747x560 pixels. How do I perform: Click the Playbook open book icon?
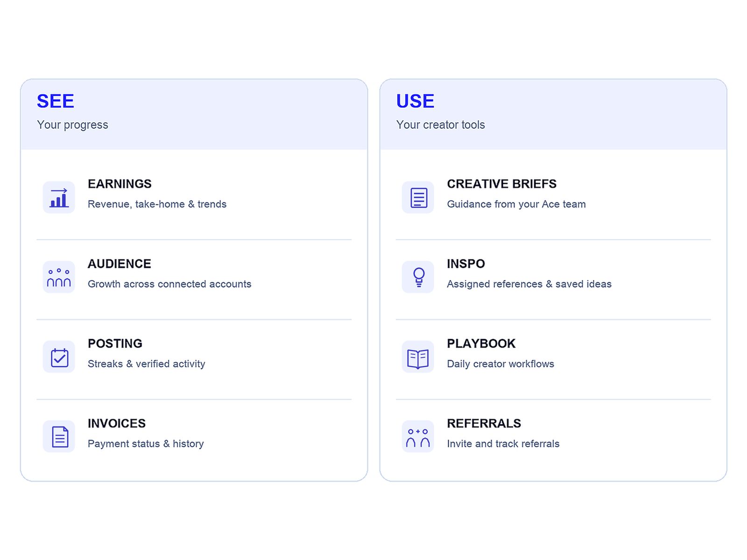click(x=418, y=357)
